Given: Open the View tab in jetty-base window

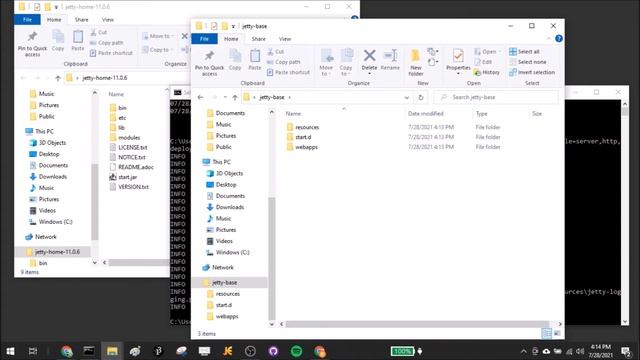Looking at the screenshot, I should pos(285,39).
